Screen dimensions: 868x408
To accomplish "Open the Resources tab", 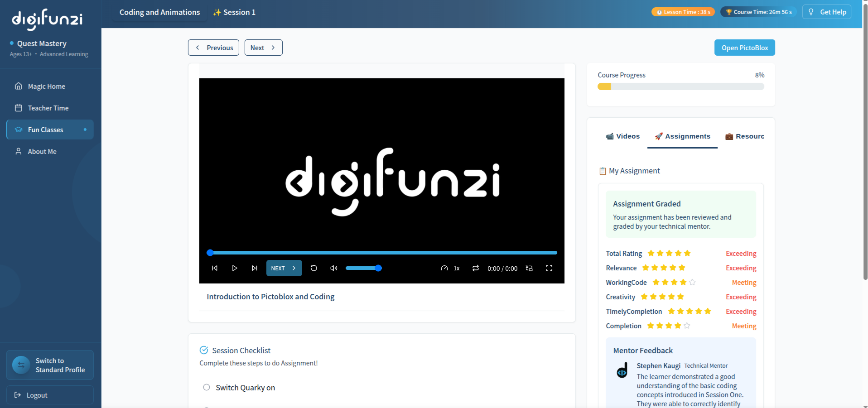I will [x=744, y=136].
